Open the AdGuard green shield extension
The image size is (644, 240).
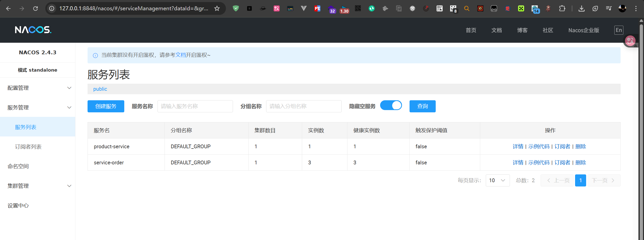[236, 9]
